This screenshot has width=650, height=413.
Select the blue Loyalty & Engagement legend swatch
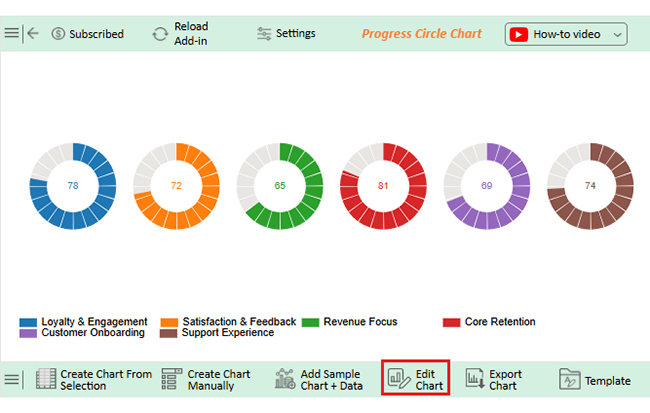tap(28, 322)
